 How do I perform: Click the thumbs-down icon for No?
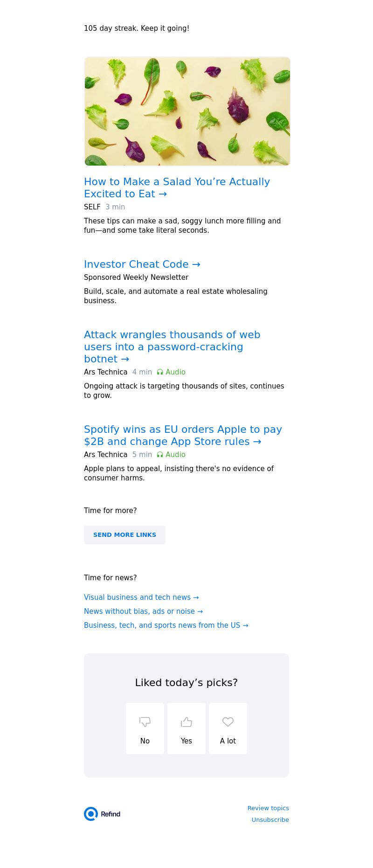coord(145,722)
